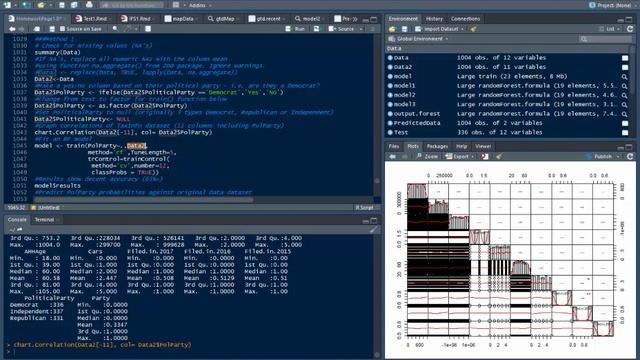640x360 pixels.
Task: Open the mapData tab
Action: (x=182, y=19)
